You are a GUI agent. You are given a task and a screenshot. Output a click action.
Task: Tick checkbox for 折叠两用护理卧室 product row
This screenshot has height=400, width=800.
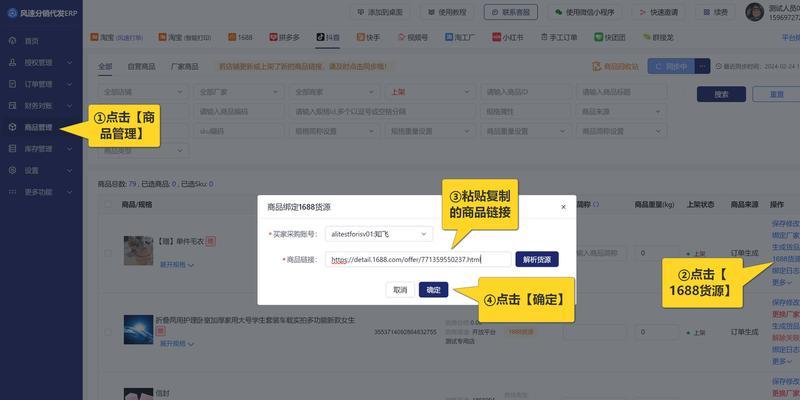pos(107,332)
